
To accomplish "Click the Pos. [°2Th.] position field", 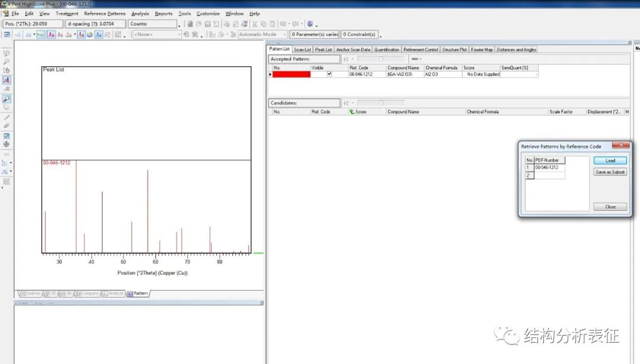I will (33, 24).
